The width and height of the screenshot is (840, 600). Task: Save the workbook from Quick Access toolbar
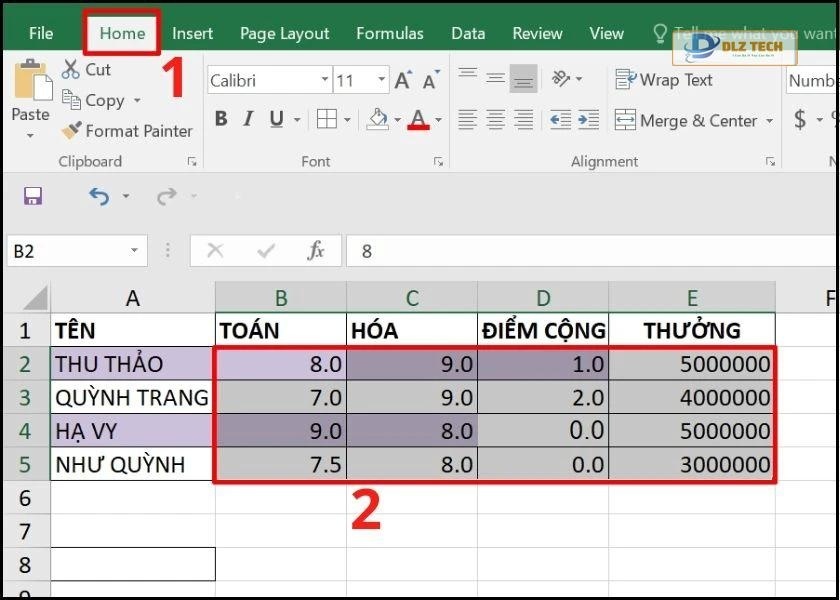(x=33, y=196)
